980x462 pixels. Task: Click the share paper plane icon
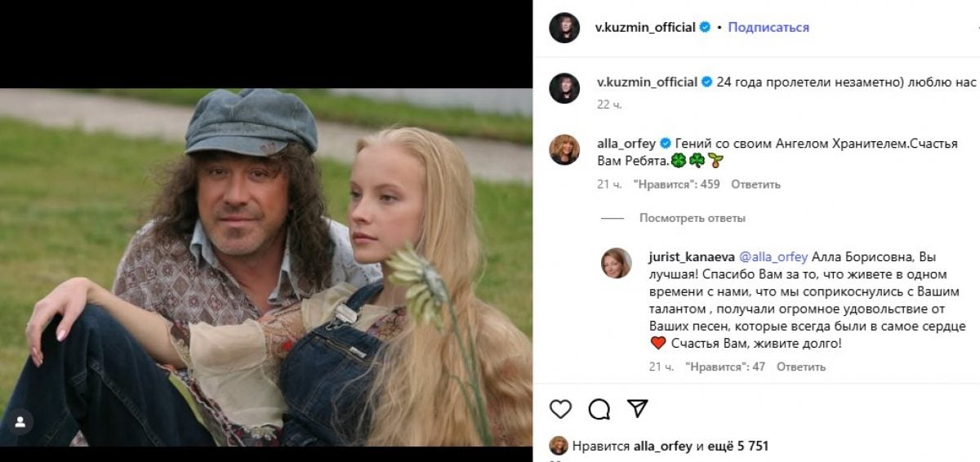pos(638,408)
